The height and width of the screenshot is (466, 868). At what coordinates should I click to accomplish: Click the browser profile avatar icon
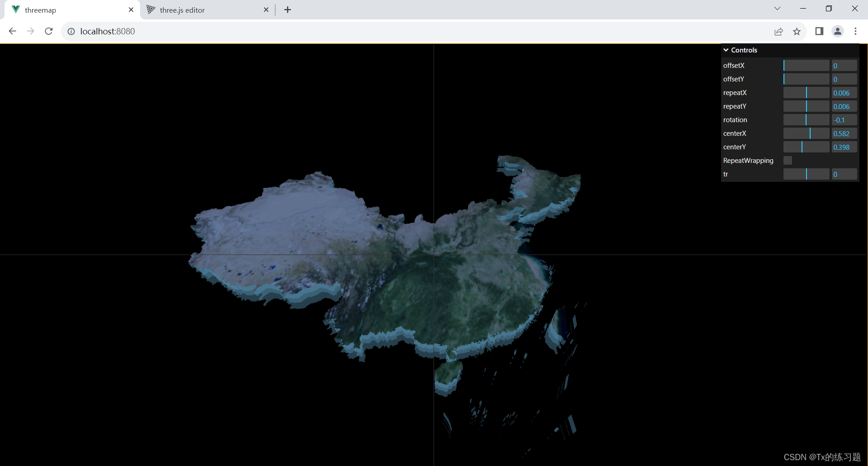coord(837,31)
